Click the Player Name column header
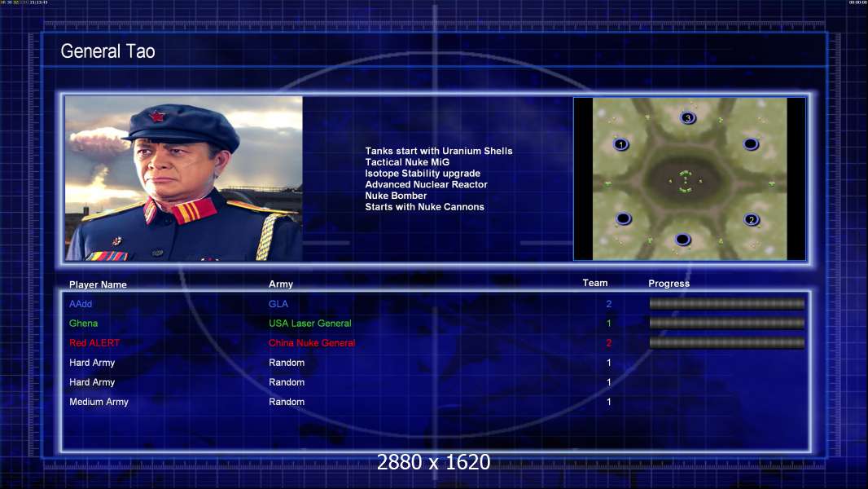The height and width of the screenshot is (489, 868). [98, 284]
